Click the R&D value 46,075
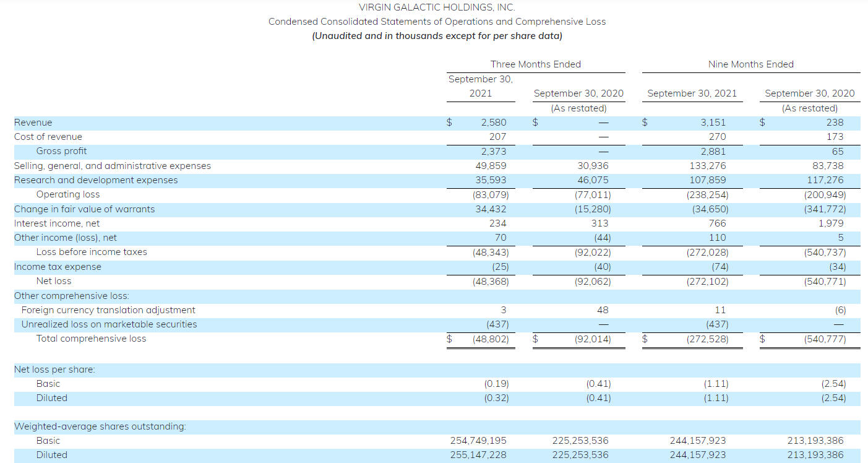The height and width of the screenshot is (463, 868). (x=593, y=180)
